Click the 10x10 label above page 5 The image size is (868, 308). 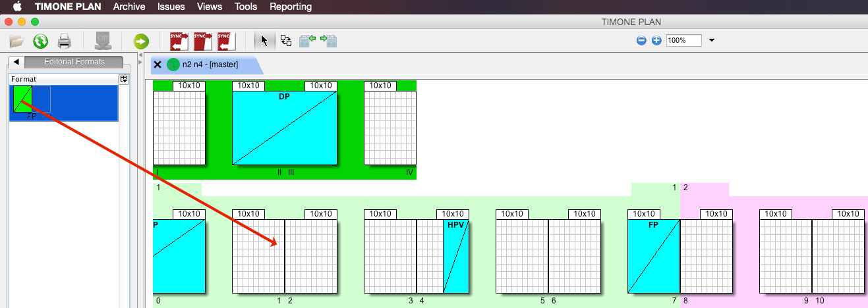pos(512,214)
